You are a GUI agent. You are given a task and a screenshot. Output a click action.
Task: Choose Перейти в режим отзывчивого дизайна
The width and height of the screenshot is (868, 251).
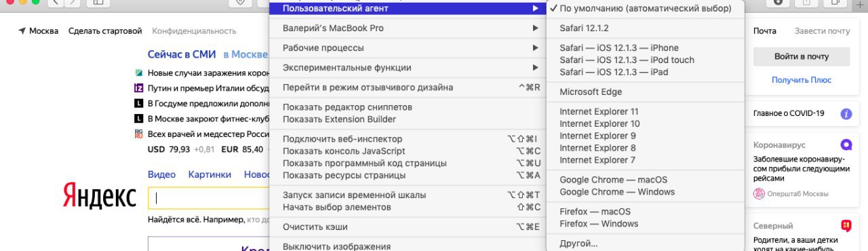click(408, 88)
